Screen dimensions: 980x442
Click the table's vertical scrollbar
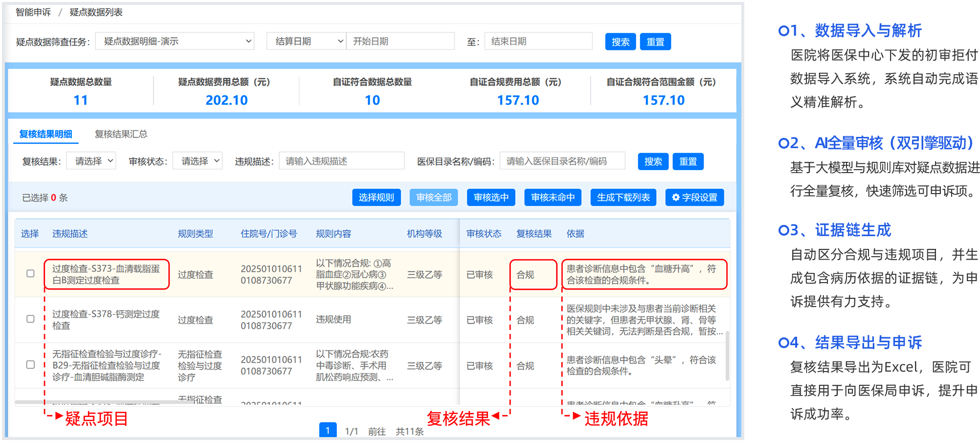point(727,355)
